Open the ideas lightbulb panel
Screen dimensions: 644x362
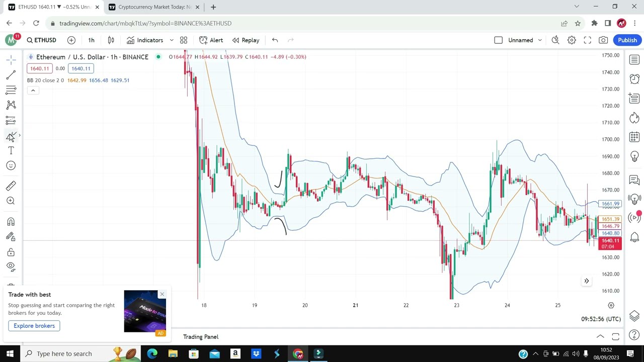[634, 157]
